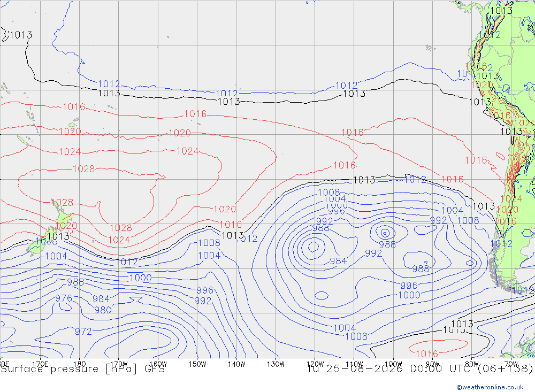The image size is (535, 392).
Task: Click the 100W longitude axis label
Action: click(x=393, y=364)
